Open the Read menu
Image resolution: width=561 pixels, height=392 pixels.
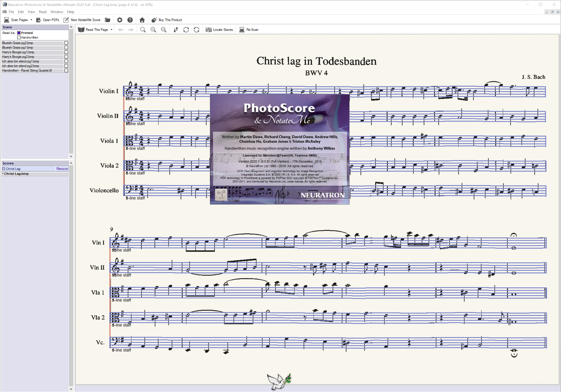pyautogui.click(x=43, y=12)
